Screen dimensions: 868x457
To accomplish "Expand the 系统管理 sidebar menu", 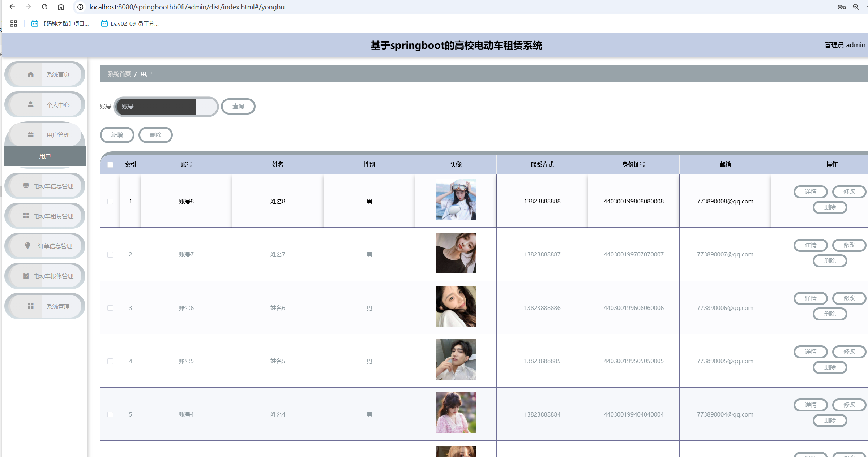I will tap(58, 306).
